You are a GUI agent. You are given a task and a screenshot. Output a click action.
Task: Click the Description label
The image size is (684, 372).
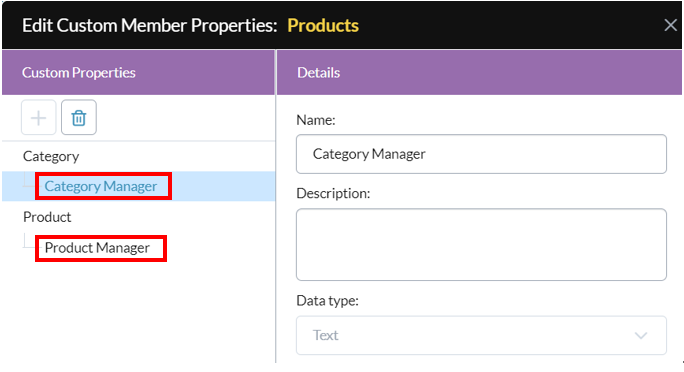(x=333, y=193)
